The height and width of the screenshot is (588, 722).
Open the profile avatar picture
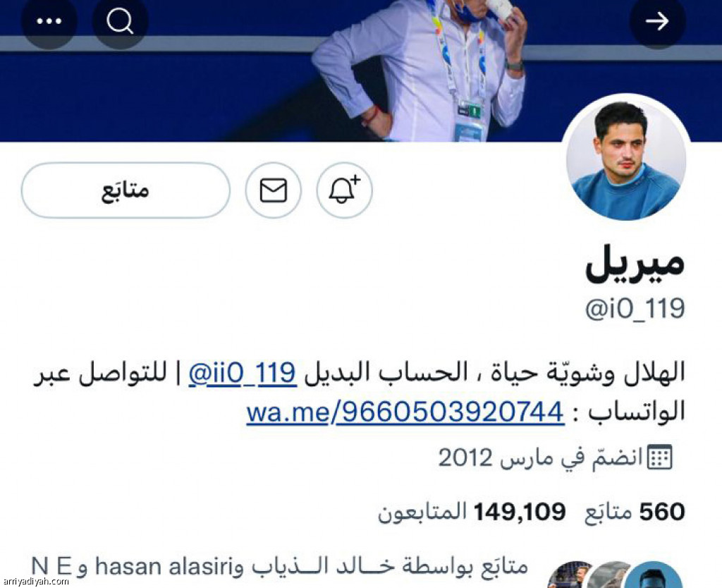pyautogui.click(x=626, y=159)
